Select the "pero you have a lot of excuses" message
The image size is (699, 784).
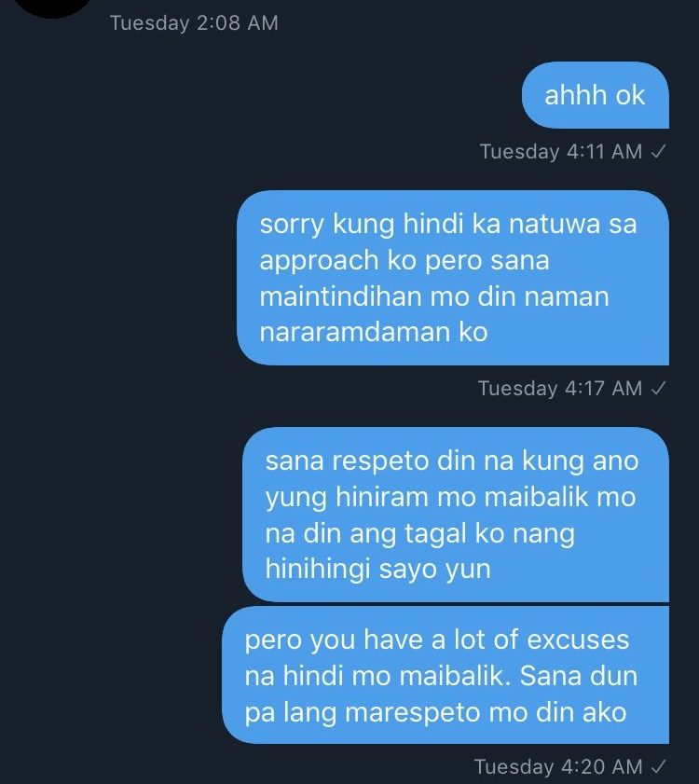point(445,675)
